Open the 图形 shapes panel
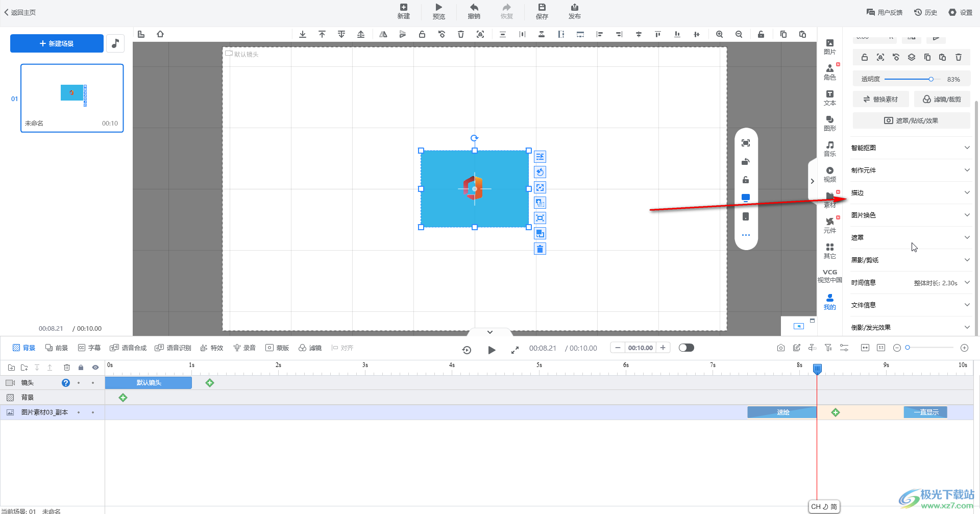The image size is (980, 514). click(x=830, y=124)
